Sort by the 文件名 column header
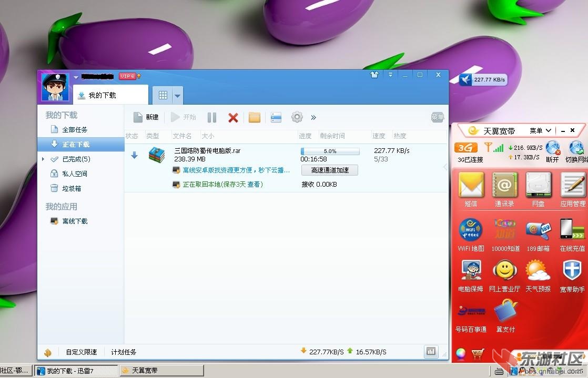Screen dimensions: 588x378 (183, 136)
